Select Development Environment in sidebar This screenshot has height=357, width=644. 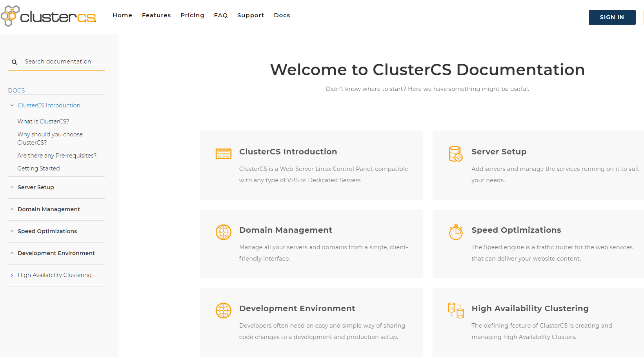pos(56,253)
